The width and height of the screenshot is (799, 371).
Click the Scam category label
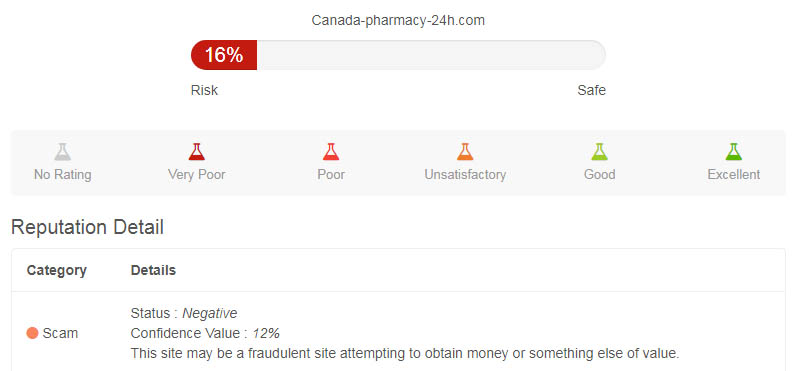coord(60,333)
